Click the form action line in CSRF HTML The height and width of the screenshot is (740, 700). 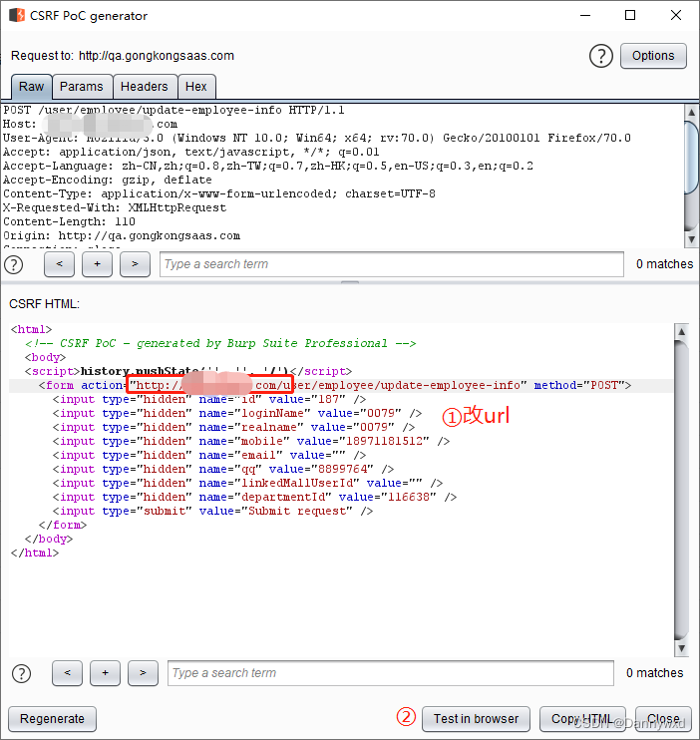335,386
